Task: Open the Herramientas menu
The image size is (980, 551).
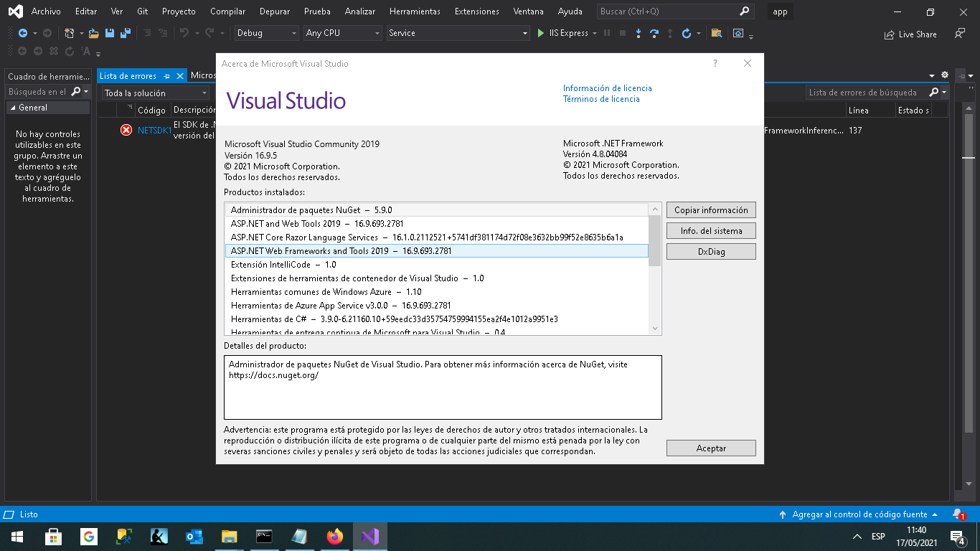Action: pyautogui.click(x=415, y=11)
